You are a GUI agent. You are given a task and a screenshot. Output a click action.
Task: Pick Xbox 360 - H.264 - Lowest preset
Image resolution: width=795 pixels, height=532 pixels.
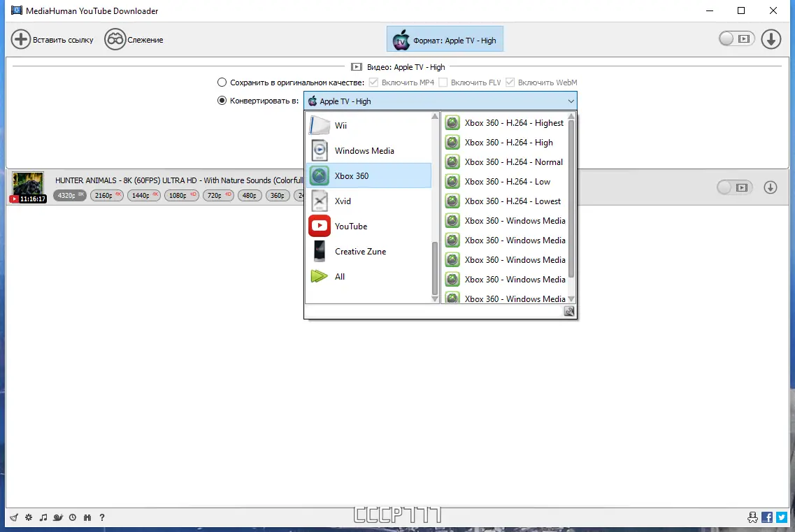tap(505, 201)
